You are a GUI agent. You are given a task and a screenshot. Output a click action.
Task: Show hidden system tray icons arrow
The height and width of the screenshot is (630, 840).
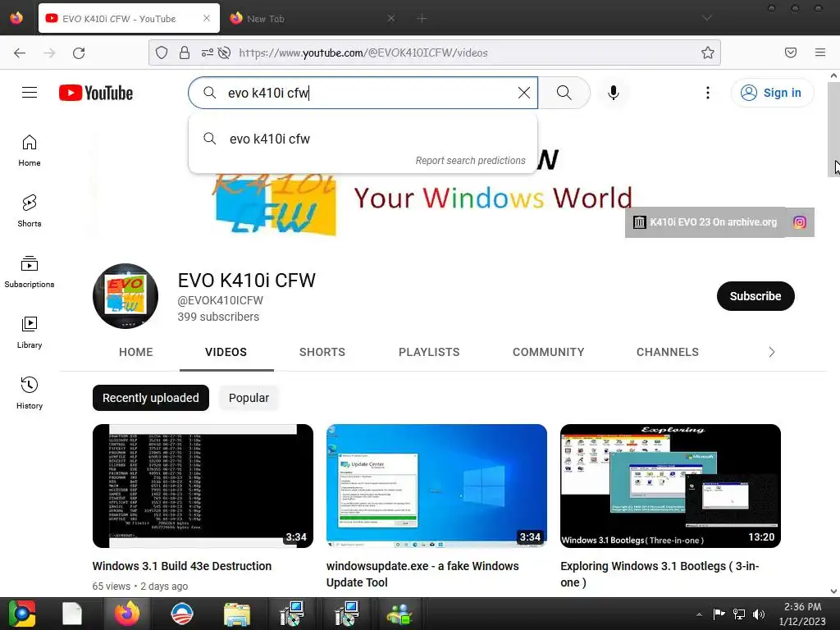tap(699, 614)
